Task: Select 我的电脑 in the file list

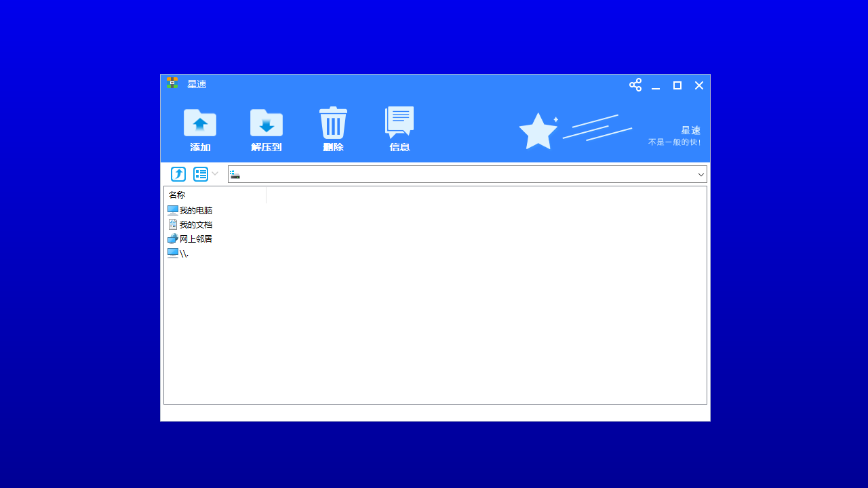Action: [x=195, y=211]
